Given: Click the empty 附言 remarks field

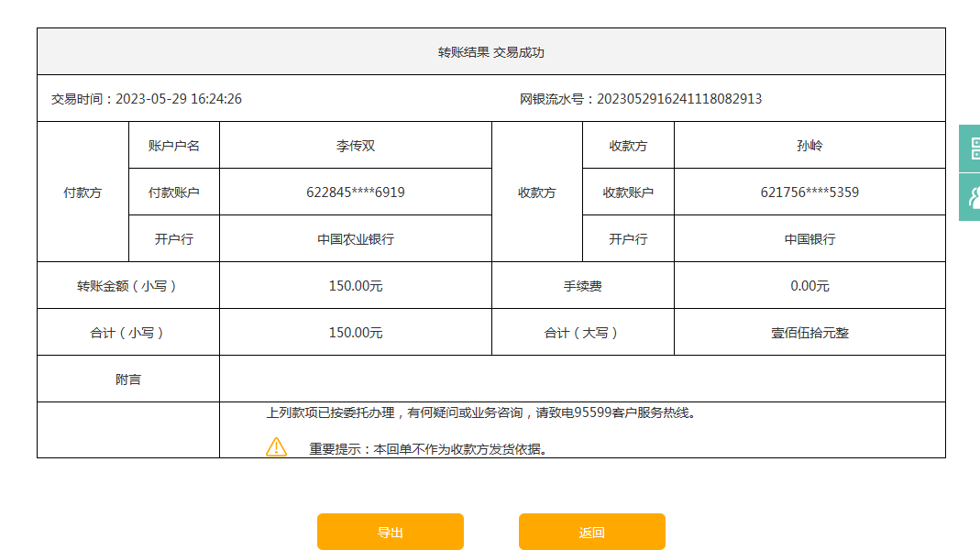Looking at the screenshot, I should (x=582, y=379).
